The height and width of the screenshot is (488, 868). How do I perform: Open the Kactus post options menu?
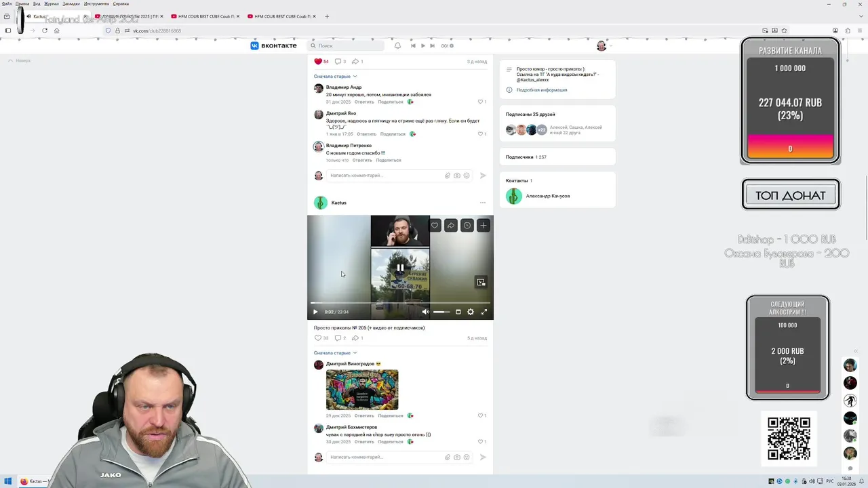(483, 203)
